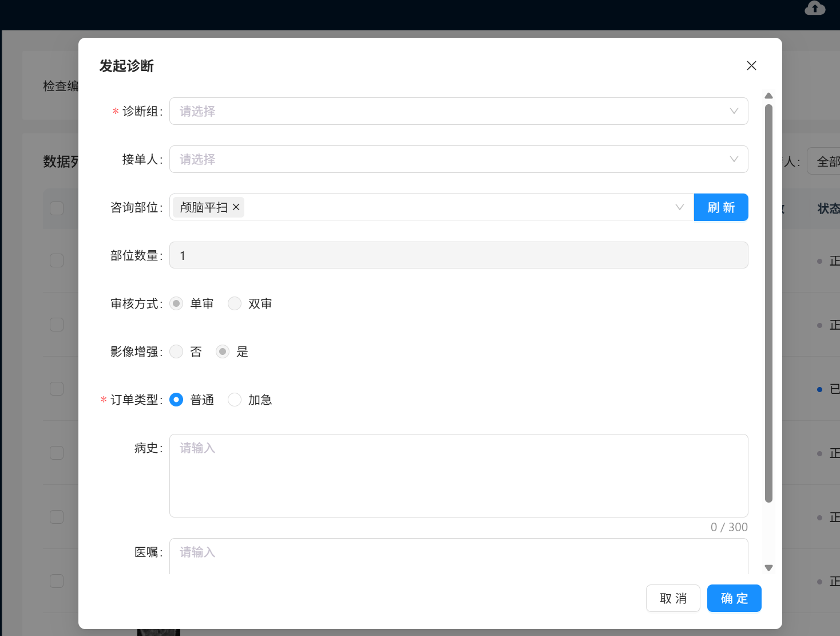Expand the 诊断组 dropdown arrow
This screenshot has width=840, height=636.
tap(734, 111)
